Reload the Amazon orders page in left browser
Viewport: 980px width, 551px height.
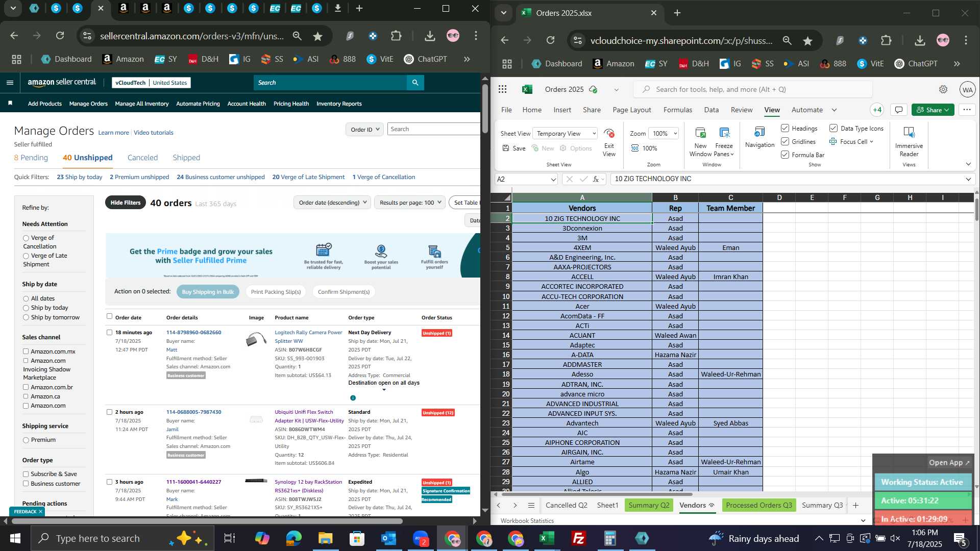[x=60, y=36]
